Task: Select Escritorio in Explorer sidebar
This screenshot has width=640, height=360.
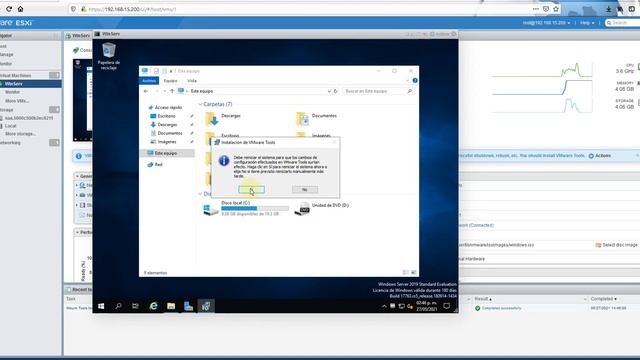Action: point(167,116)
